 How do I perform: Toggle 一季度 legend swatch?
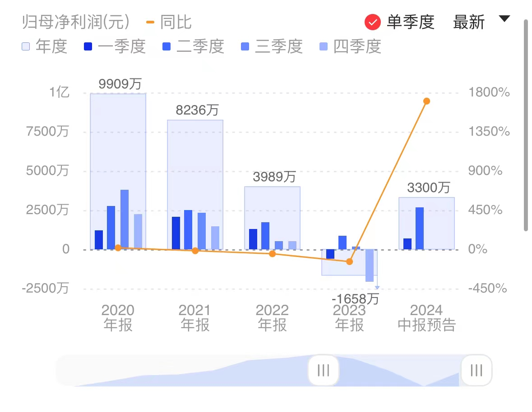88,46
